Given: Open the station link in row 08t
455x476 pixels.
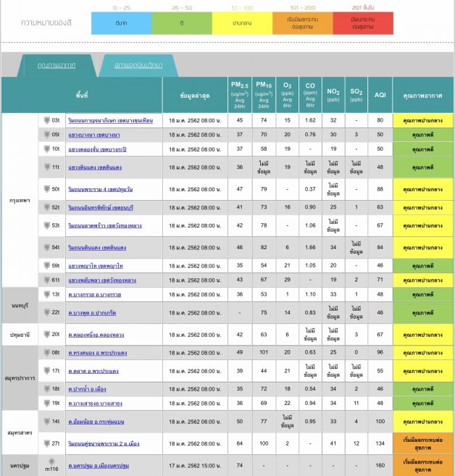Looking at the screenshot, I should click(x=97, y=353).
